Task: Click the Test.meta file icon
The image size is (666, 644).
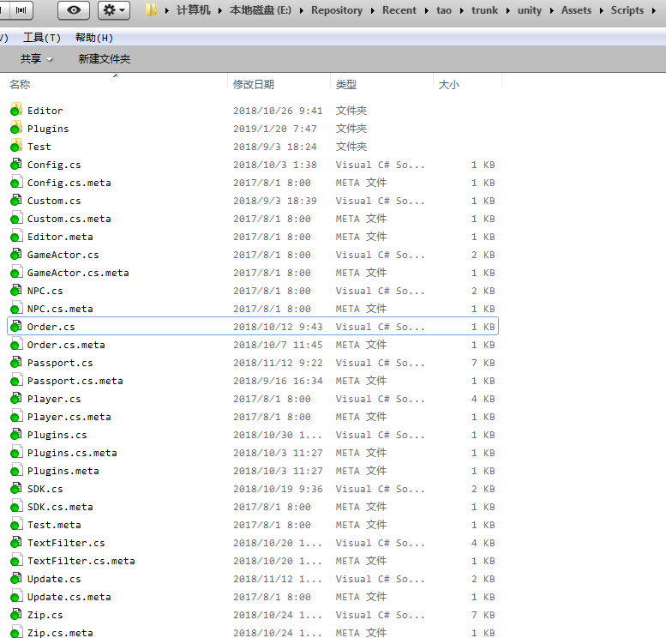Action: click(x=15, y=524)
